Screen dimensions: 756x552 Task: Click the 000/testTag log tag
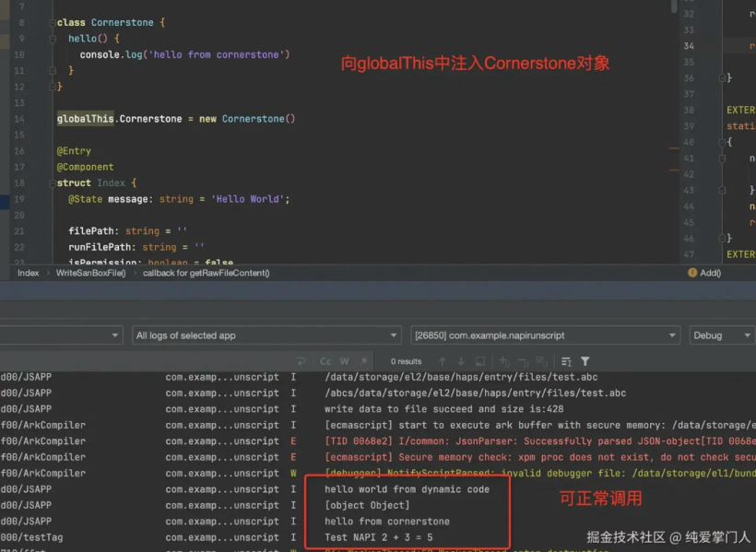coord(32,537)
